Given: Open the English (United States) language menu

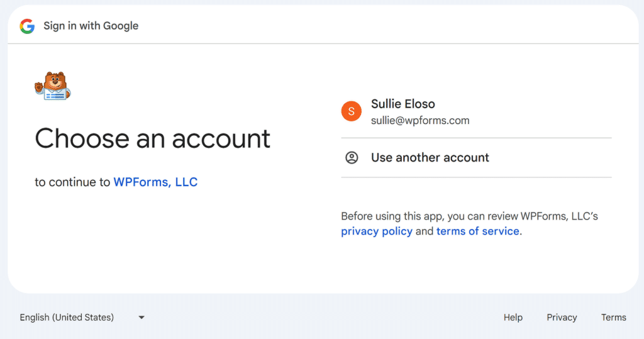Looking at the screenshot, I should tap(67, 318).
